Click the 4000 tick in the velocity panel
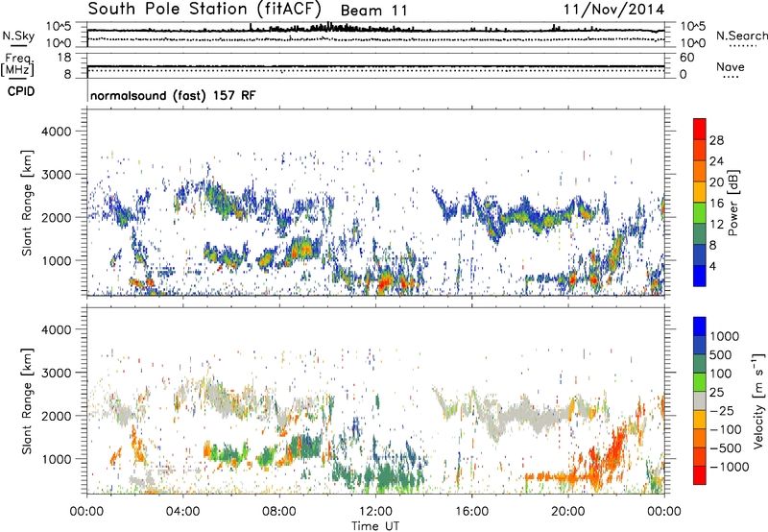This screenshot has height=532, width=768. [x=57, y=329]
